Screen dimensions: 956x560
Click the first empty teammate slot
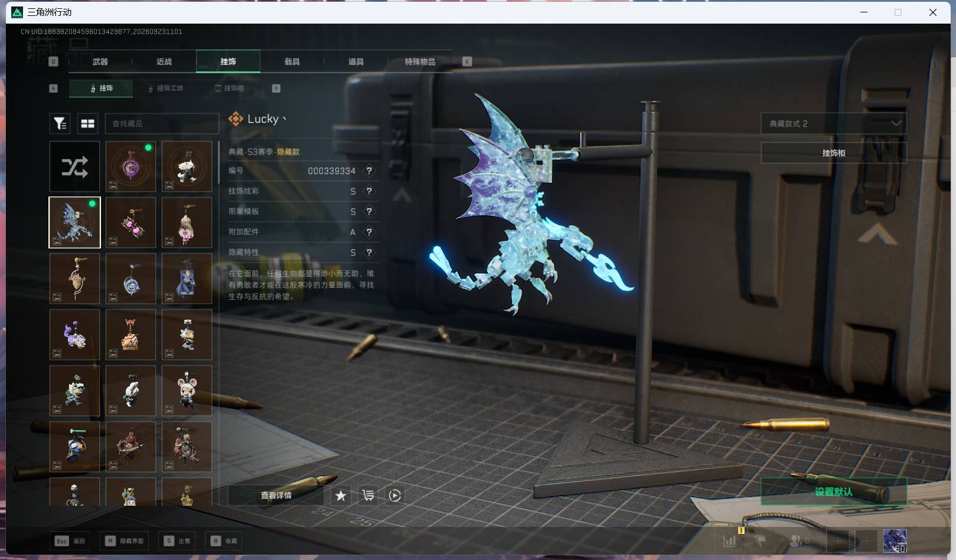(x=837, y=541)
